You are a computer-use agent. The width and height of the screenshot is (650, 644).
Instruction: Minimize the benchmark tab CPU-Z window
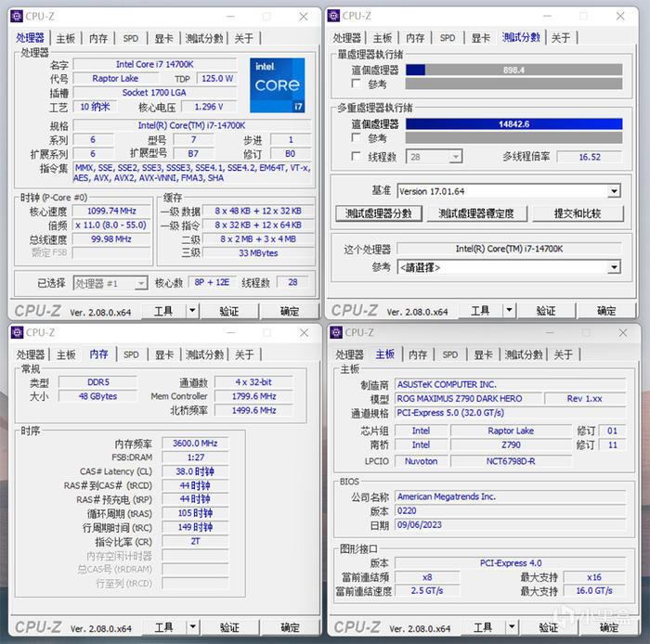click(547, 16)
